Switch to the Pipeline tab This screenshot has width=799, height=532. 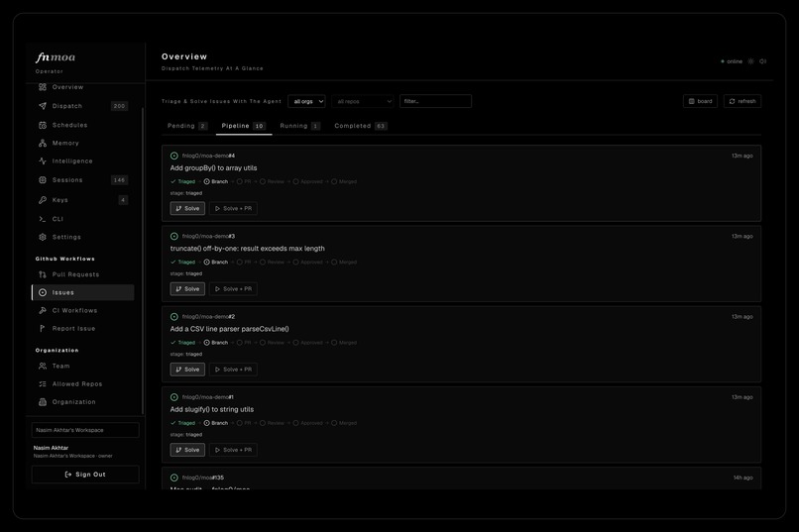coord(244,126)
